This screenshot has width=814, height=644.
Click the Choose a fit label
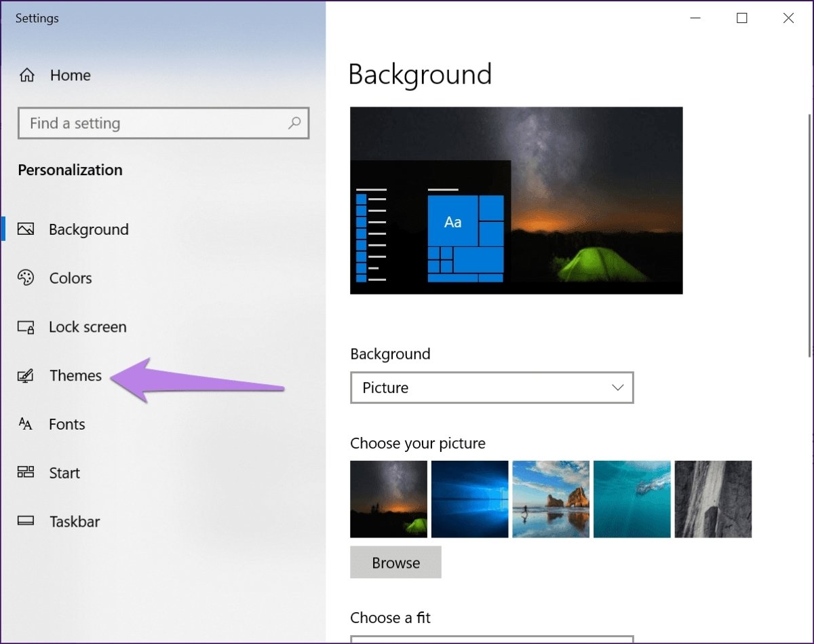pos(390,618)
